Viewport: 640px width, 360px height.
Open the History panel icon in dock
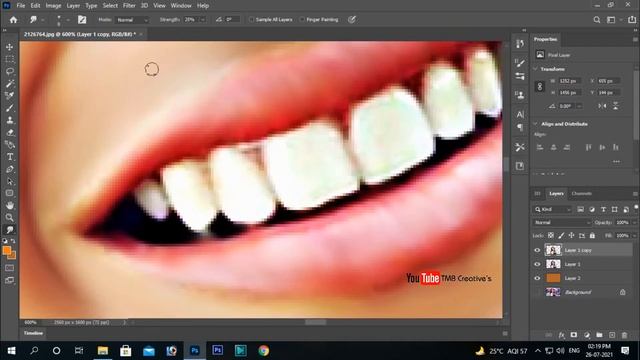tap(520, 44)
